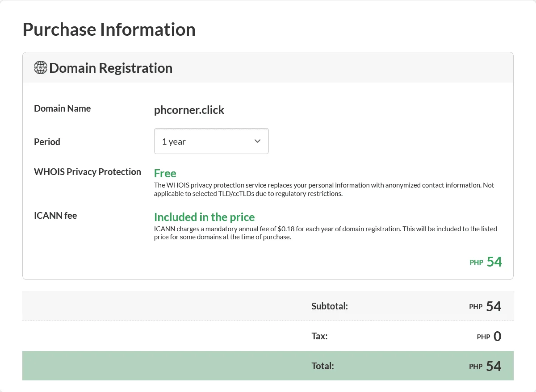Click the green Included in the price text
The image size is (536, 392).
tap(205, 217)
